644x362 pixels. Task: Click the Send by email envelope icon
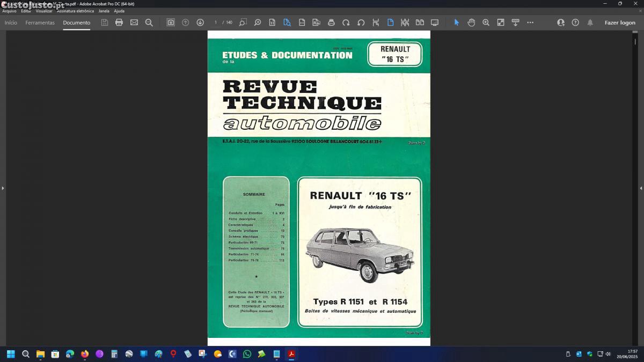pyautogui.click(x=134, y=23)
